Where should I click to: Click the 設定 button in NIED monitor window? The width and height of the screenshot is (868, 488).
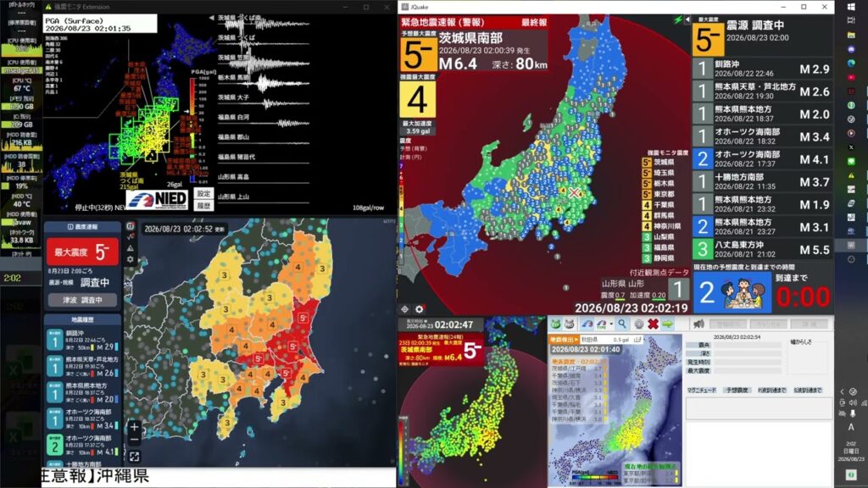[203, 193]
